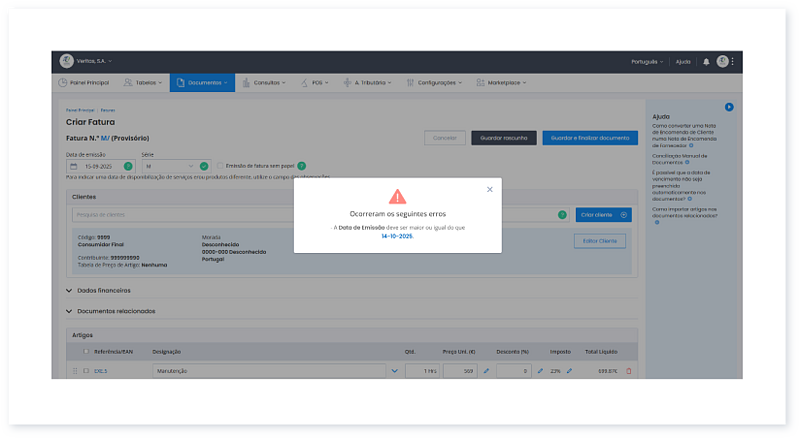Click the help icon beside paperless invoice option

301,166
